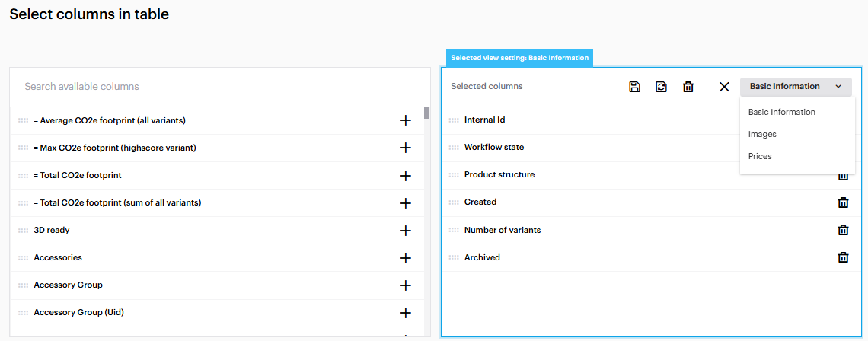The height and width of the screenshot is (341, 868).
Task: Grab the drag handle of Internal Id row
Action: click(455, 120)
